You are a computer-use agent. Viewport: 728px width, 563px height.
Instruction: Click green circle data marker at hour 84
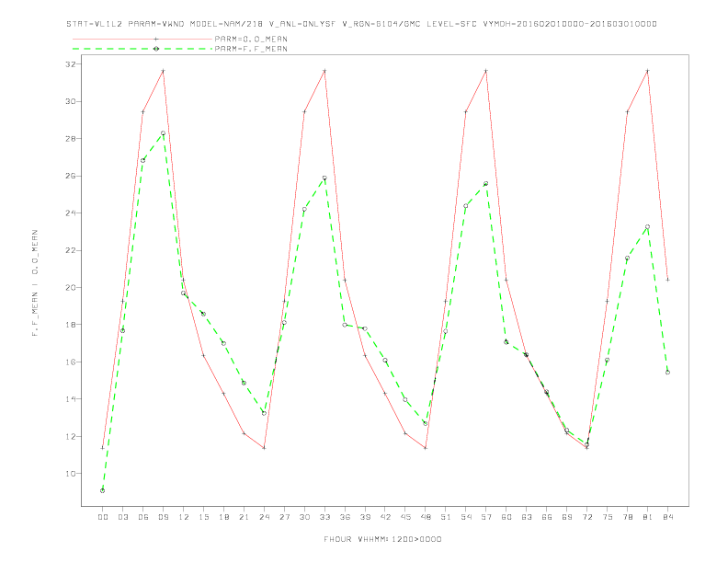click(667, 372)
